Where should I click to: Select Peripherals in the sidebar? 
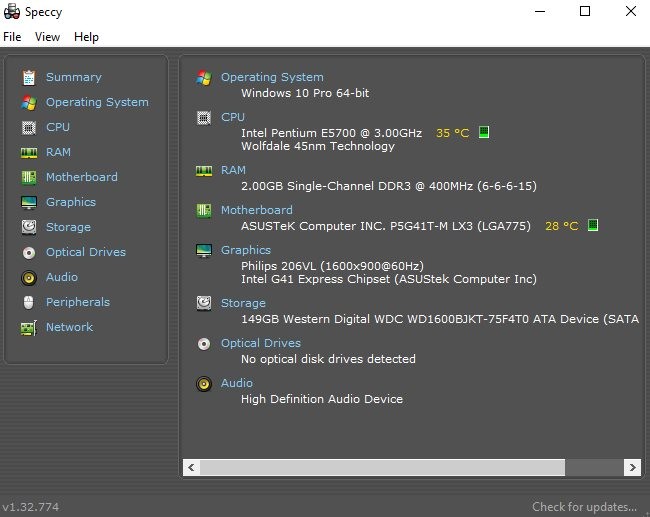78,302
